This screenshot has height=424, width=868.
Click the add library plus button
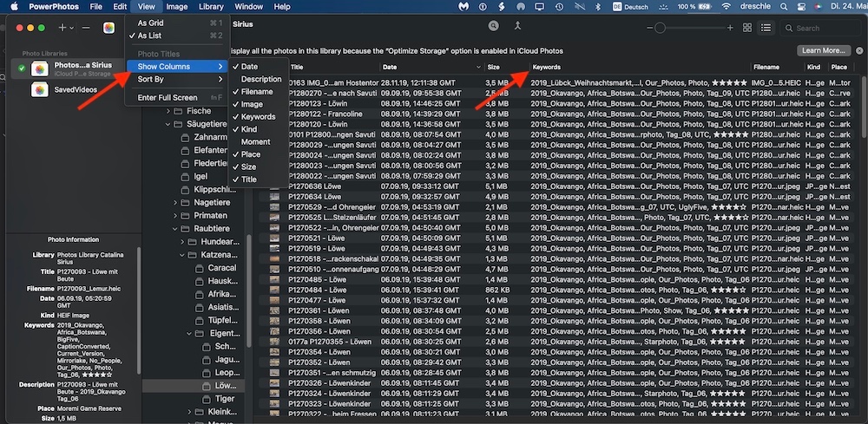pyautogui.click(x=62, y=28)
